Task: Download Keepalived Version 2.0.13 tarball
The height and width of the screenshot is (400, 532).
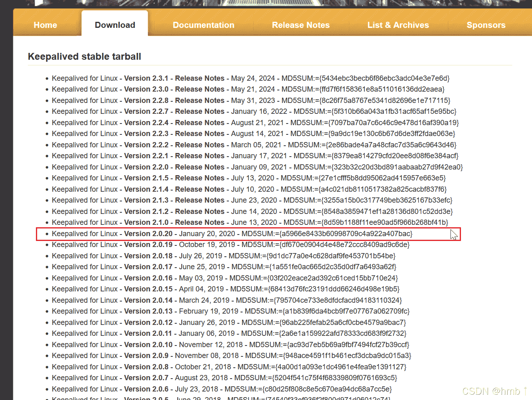Action: [x=148, y=311]
